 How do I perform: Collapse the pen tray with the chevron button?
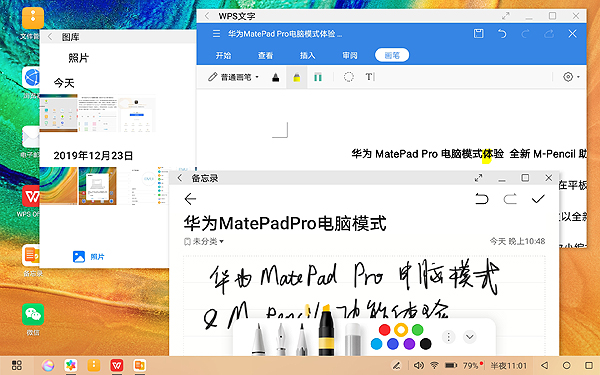(470, 337)
